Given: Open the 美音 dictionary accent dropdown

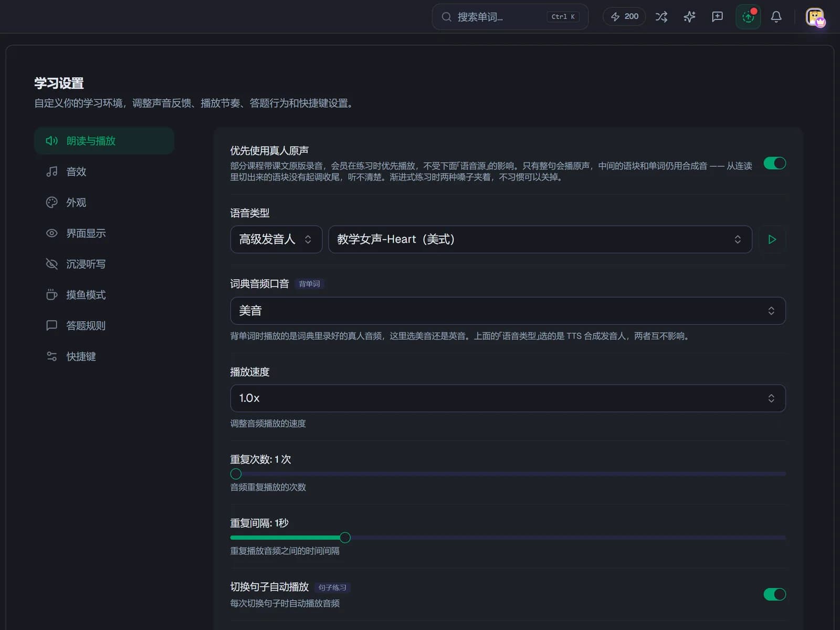Looking at the screenshot, I should (508, 311).
